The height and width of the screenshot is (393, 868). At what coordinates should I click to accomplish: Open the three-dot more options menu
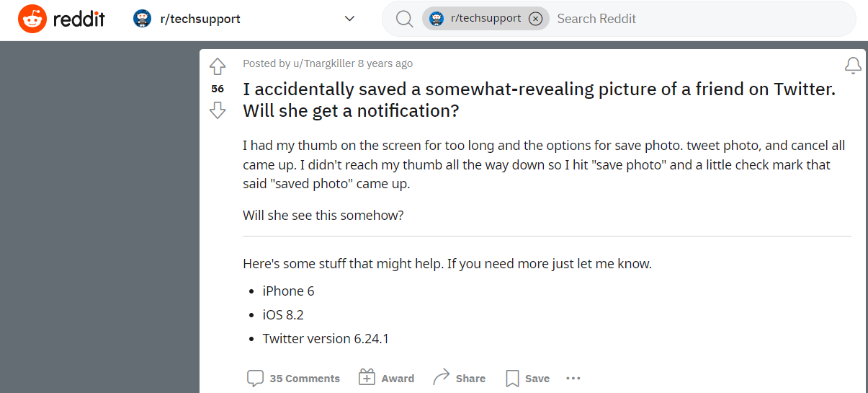click(x=573, y=378)
